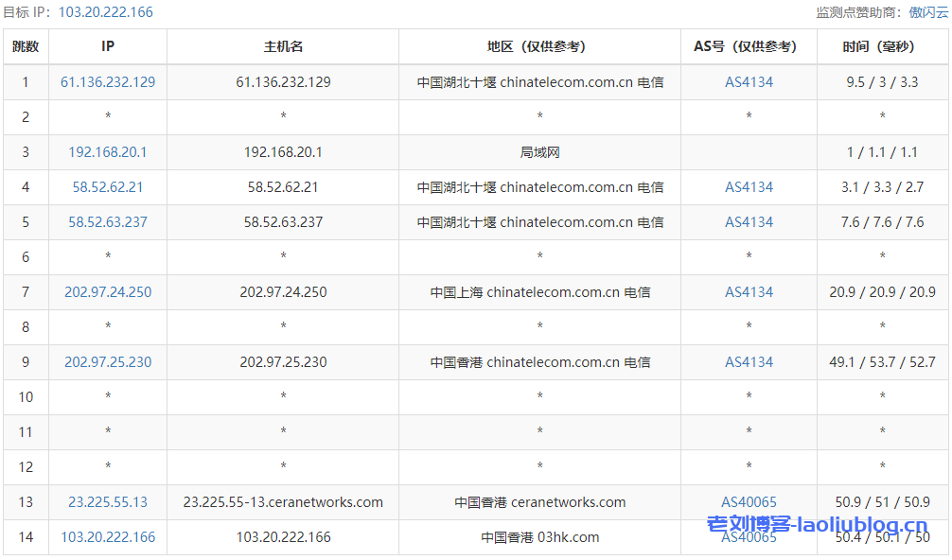Image resolution: width=952 pixels, height=560 pixels.
Task: Open the 58.52.62.21 IP link
Action: click(108, 187)
